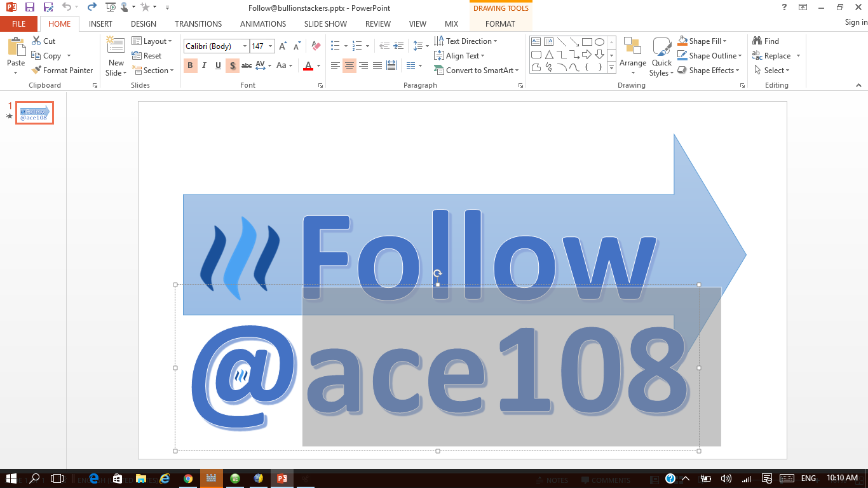The width and height of the screenshot is (868, 488).
Task: Align text to the left
Action: pyautogui.click(x=336, y=65)
